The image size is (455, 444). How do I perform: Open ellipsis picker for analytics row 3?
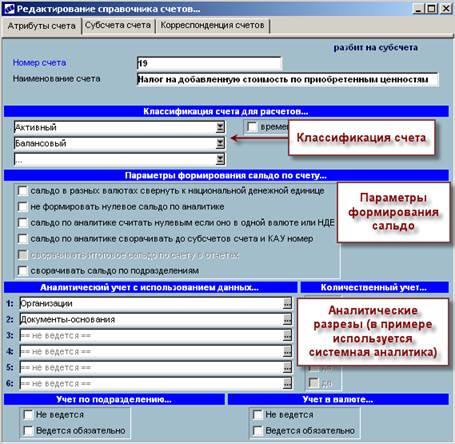click(x=287, y=335)
